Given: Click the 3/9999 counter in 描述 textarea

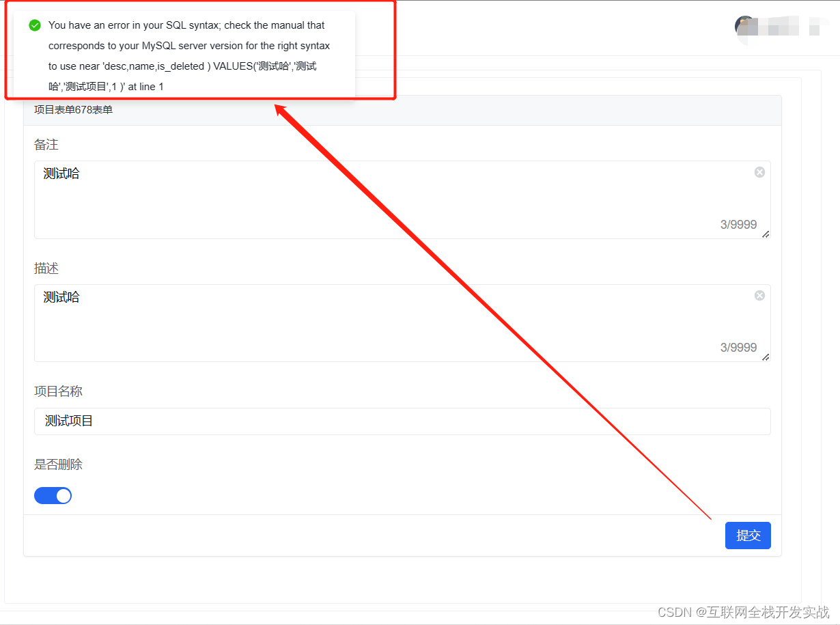Looking at the screenshot, I should [738, 348].
